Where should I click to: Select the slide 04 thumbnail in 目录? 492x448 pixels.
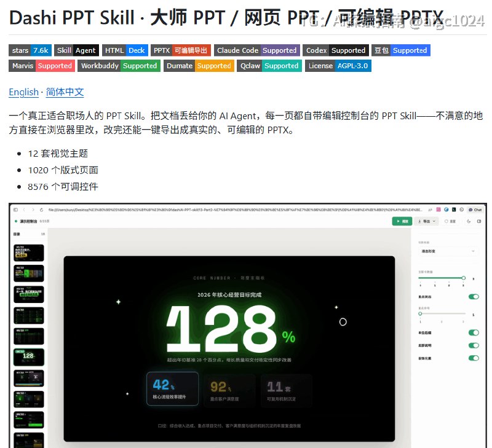pos(28,315)
